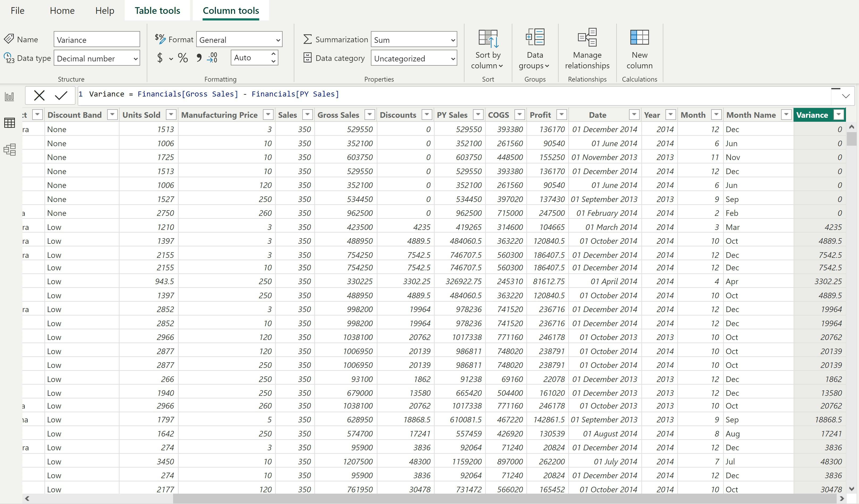This screenshot has height=504, width=859.
Task: Open the Data type dropdown
Action: pyautogui.click(x=97, y=58)
